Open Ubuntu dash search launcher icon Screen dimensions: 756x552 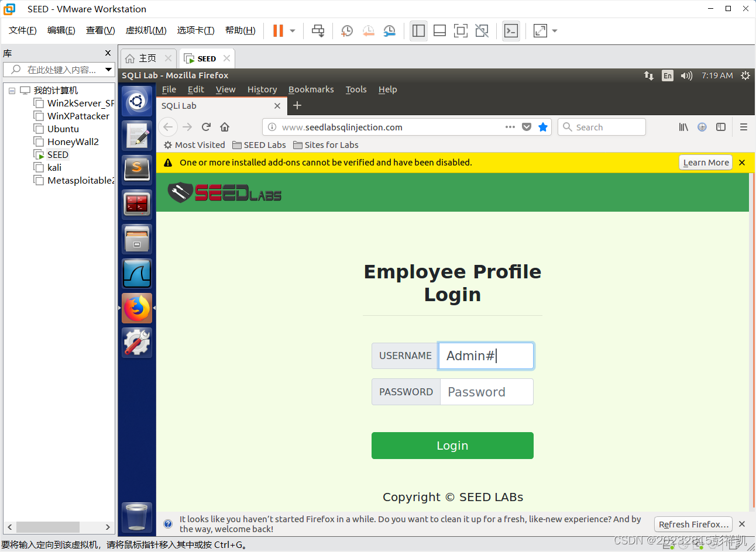pos(137,101)
